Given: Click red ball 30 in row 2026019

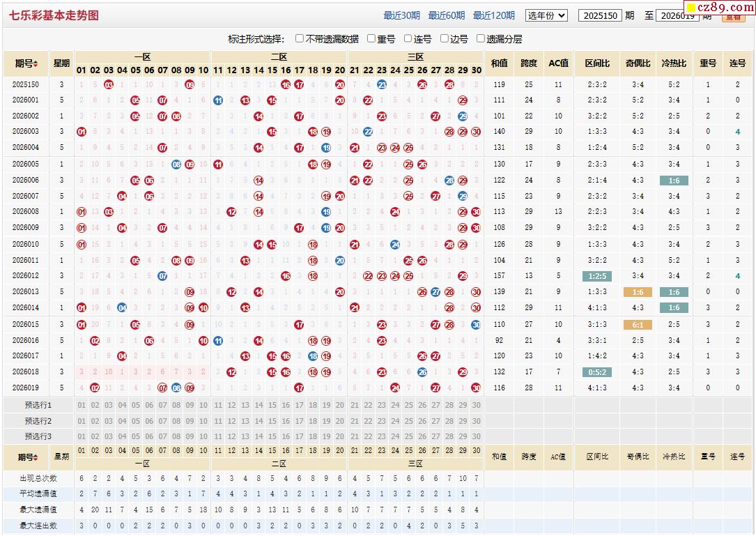Looking at the screenshot, I should pyautogui.click(x=476, y=388).
